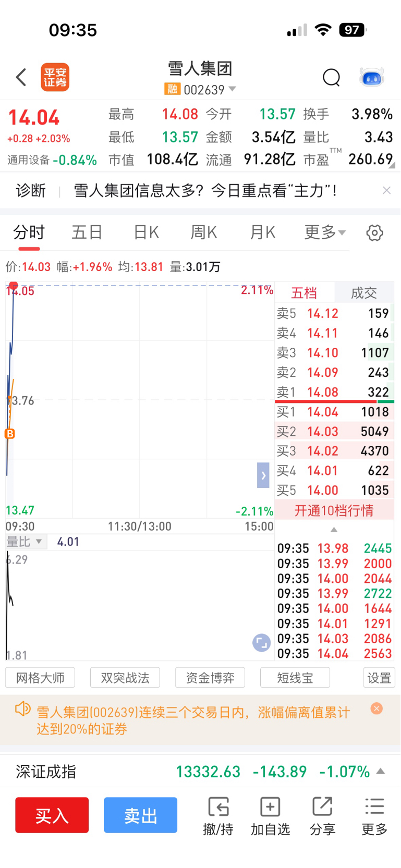Image resolution: width=401 pixels, height=868 pixels.
Task: Open 网格大师 tool
Action: click(x=40, y=678)
